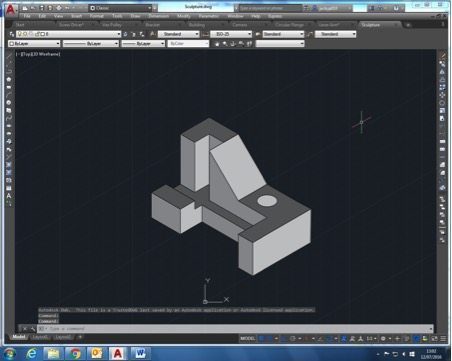Open the Modify menu
Screen dimensions: 452x361
coord(184,16)
